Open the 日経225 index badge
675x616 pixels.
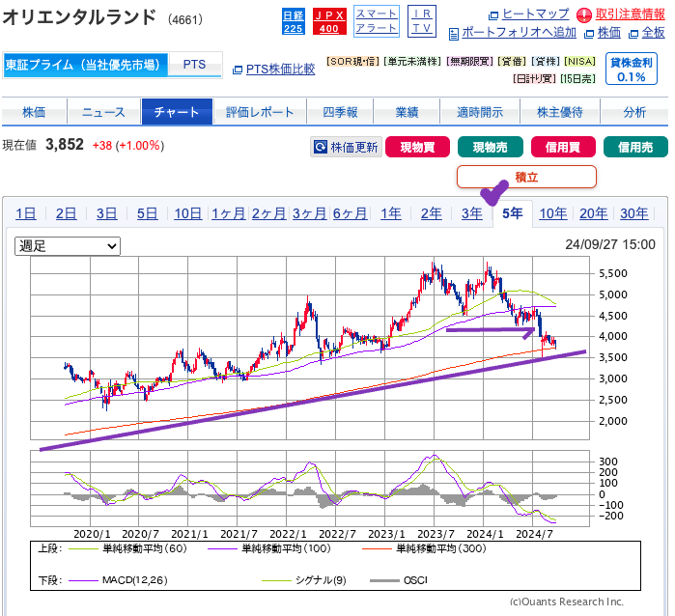[294, 21]
